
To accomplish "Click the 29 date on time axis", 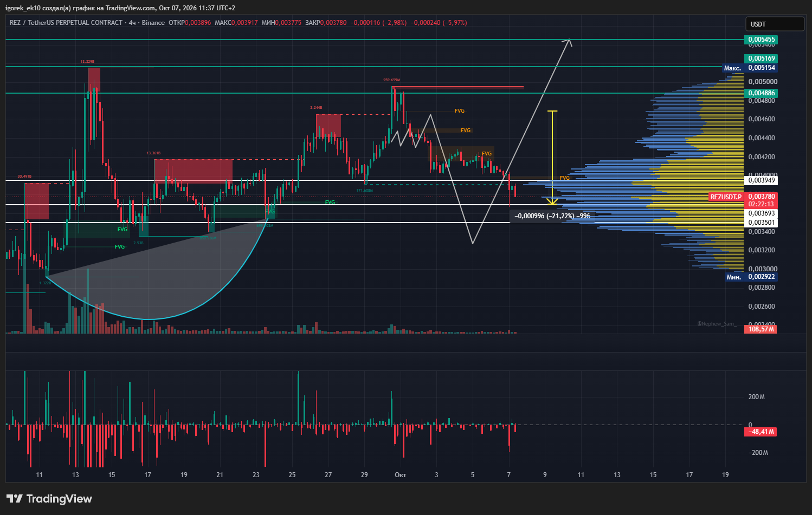I will pyautogui.click(x=364, y=475).
